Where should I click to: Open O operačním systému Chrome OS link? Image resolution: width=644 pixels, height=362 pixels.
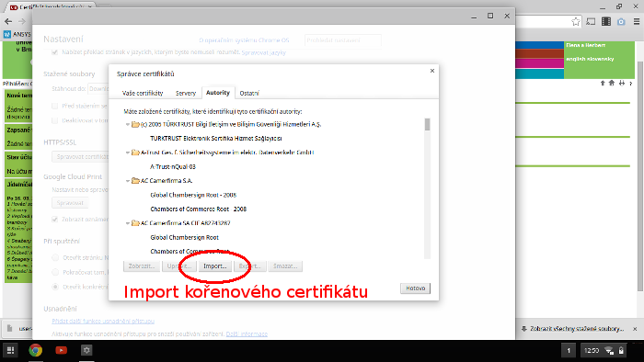tap(244, 40)
